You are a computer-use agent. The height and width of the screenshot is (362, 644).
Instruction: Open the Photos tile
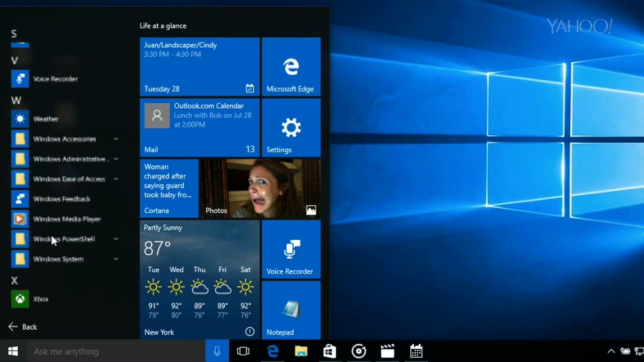260,188
